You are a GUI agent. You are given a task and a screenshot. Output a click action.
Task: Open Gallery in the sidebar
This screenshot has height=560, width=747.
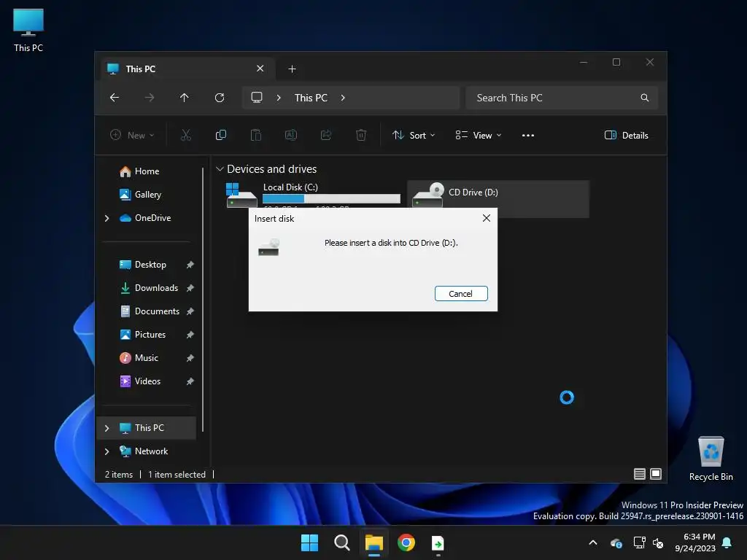tap(147, 194)
